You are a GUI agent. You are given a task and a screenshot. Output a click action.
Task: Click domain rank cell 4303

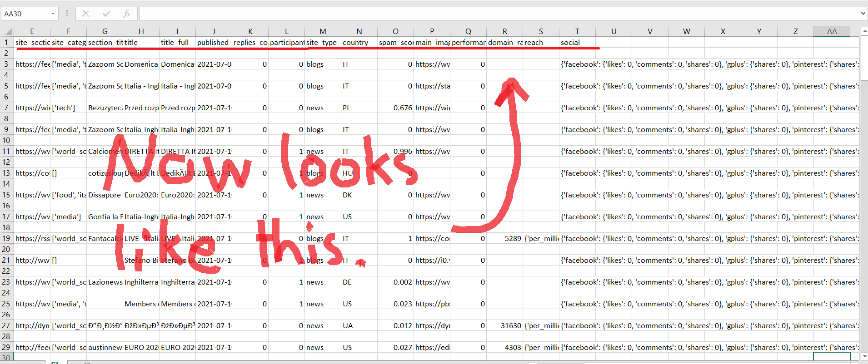tap(504, 347)
